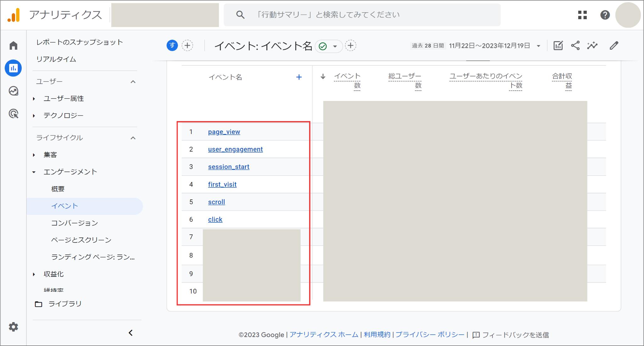Open the Insights sparkline icon

pyautogui.click(x=592, y=46)
